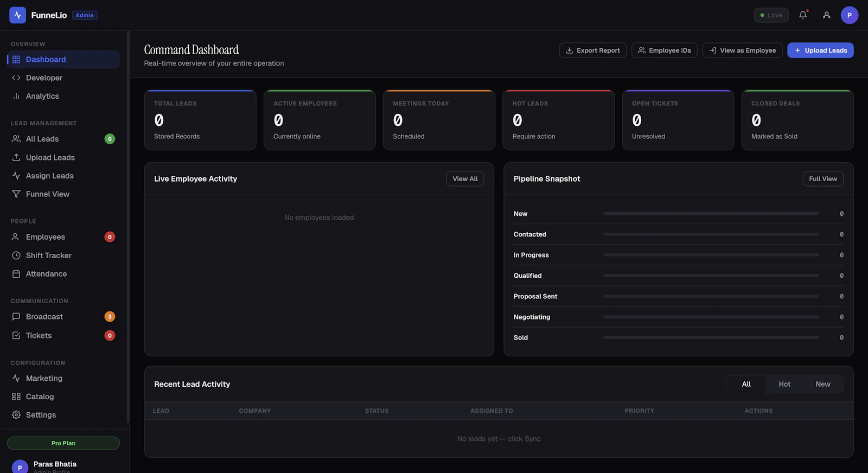Click the Paras Bhatia name in sidebar
Image resolution: width=868 pixels, height=473 pixels.
[x=55, y=464]
